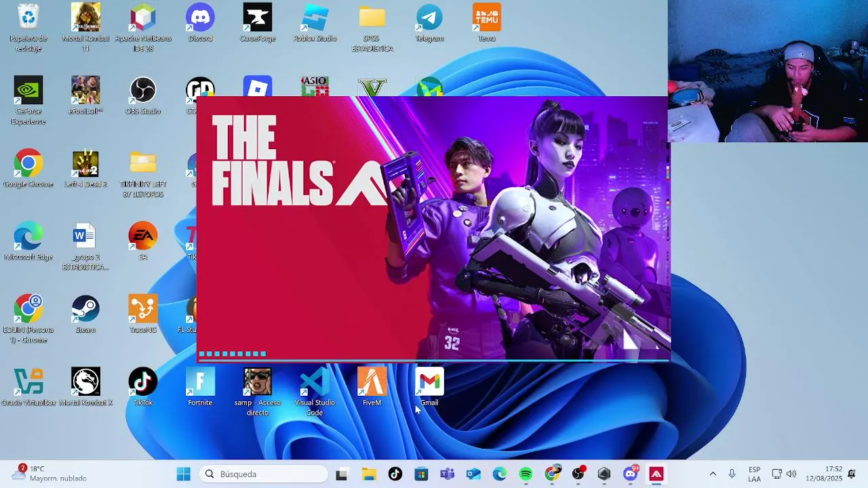Open TikTok from the taskbar
868x488 pixels.
[395, 474]
